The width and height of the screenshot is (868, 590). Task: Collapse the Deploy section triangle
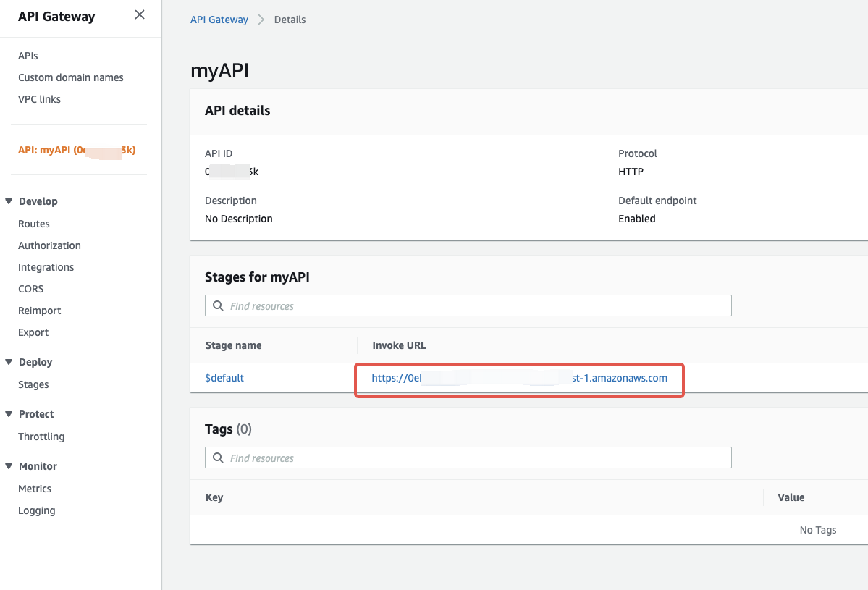point(9,361)
